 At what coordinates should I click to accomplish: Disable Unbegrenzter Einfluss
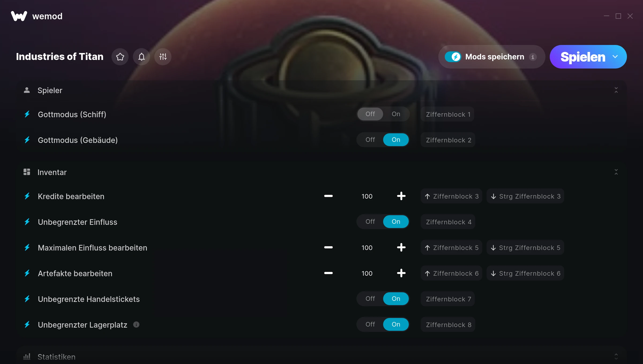[x=370, y=222]
